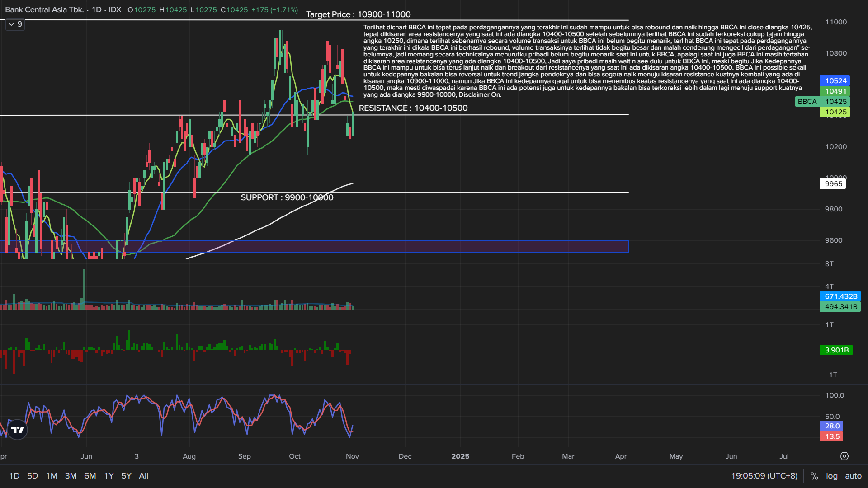Show 5Y range of chart

[126, 476]
